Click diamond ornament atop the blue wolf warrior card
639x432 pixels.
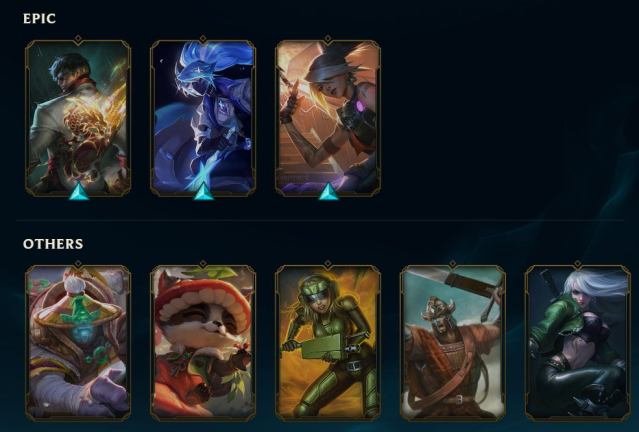[203, 39]
